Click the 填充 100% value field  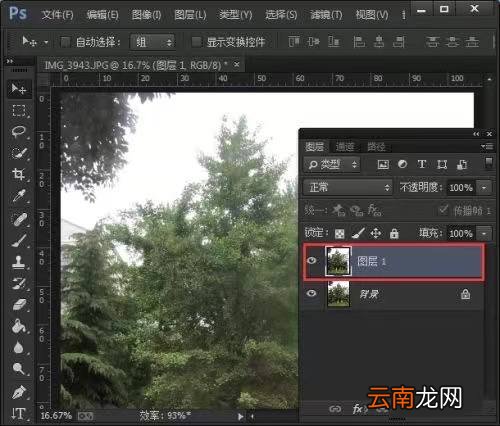point(461,234)
